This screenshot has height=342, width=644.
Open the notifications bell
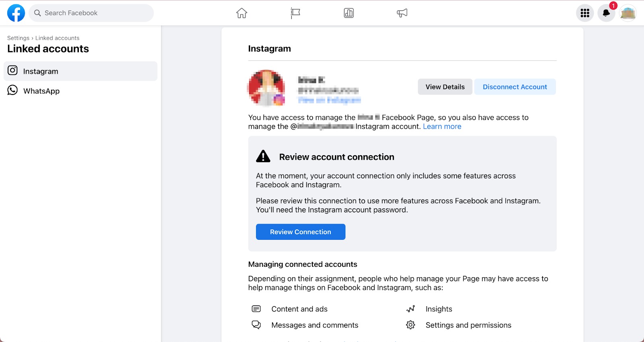606,13
